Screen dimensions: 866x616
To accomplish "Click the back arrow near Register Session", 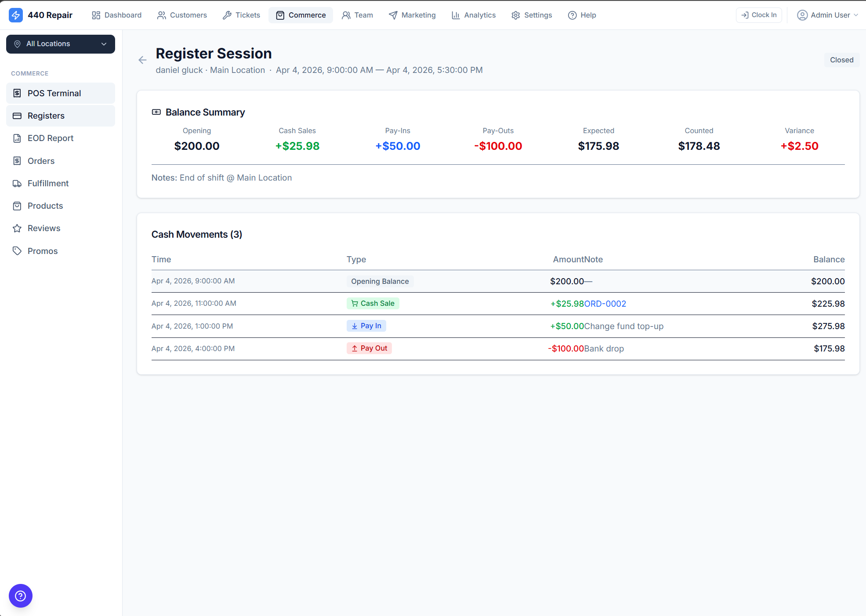I will (x=142, y=60).
